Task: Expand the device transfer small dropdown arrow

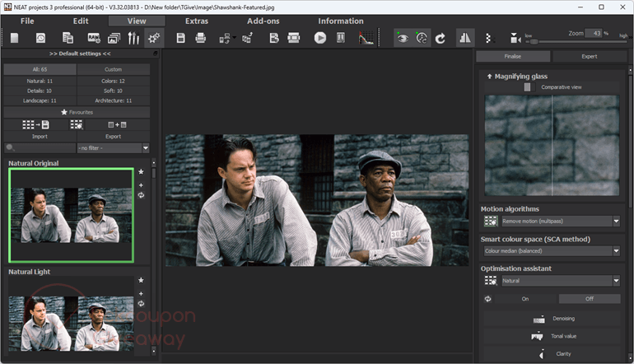Action: (234, 38)
